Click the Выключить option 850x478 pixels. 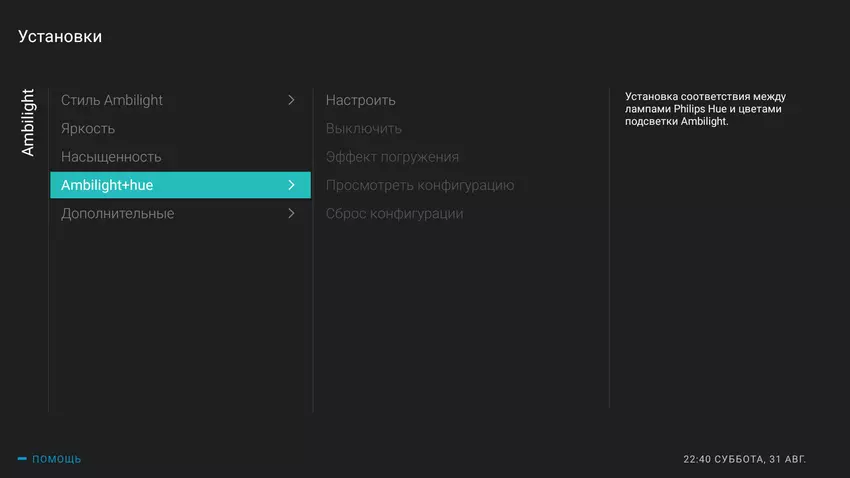(364, 129)
